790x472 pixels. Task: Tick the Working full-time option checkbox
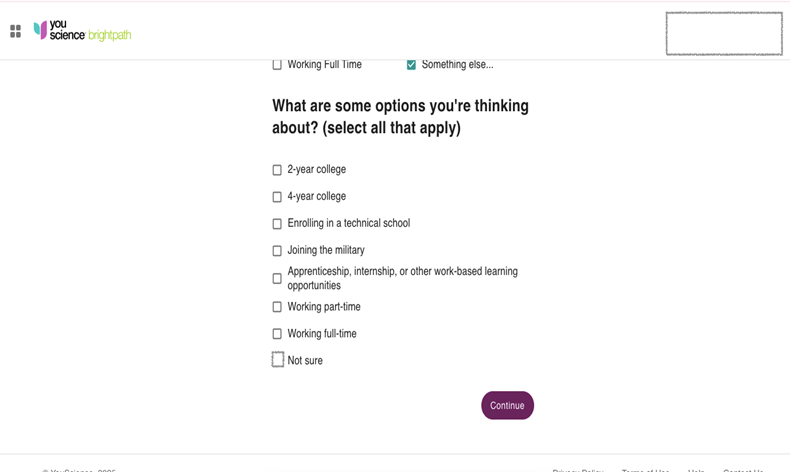coord(277,334)
